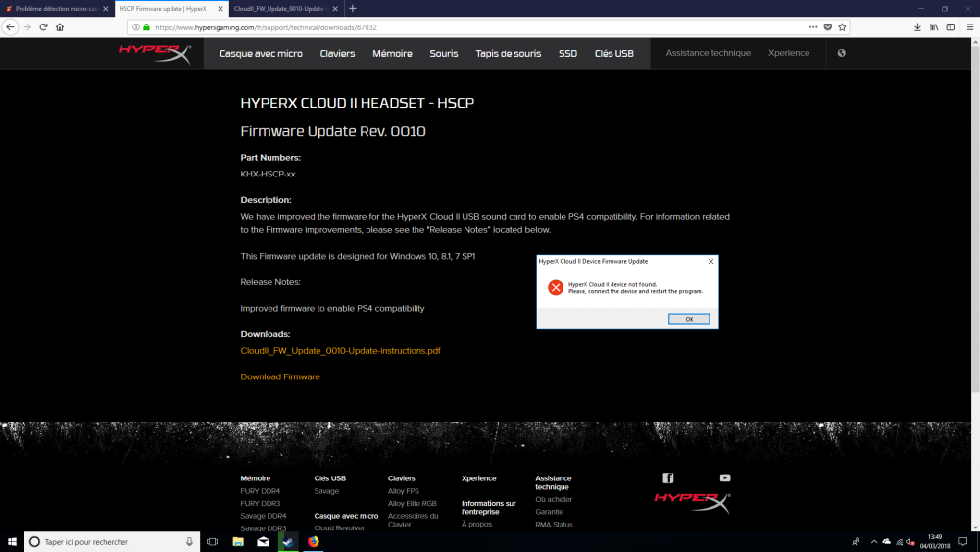This screenshot has height=552, width=980.
Task: Open Alloy Elite RGB footer link
Action: [412, 503]
